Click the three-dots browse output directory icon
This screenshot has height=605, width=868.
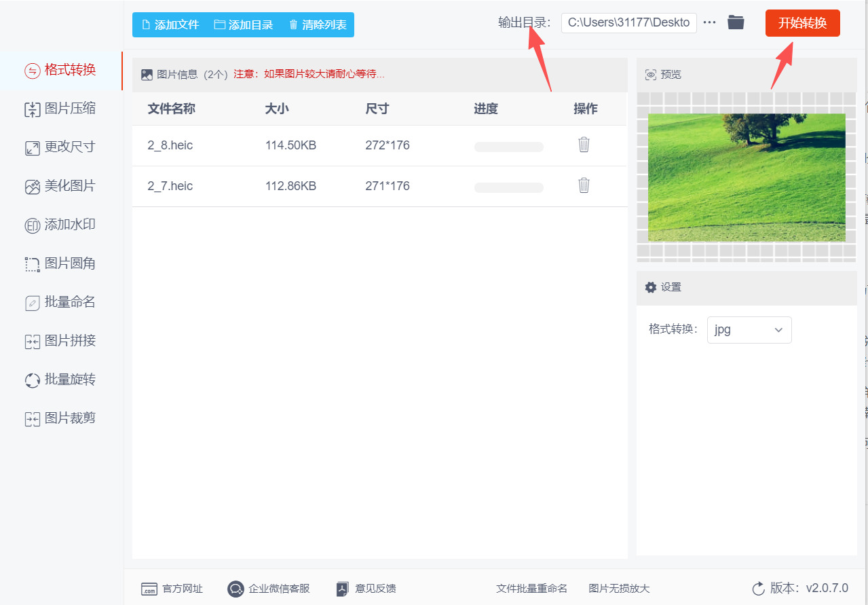coord(709,22)
